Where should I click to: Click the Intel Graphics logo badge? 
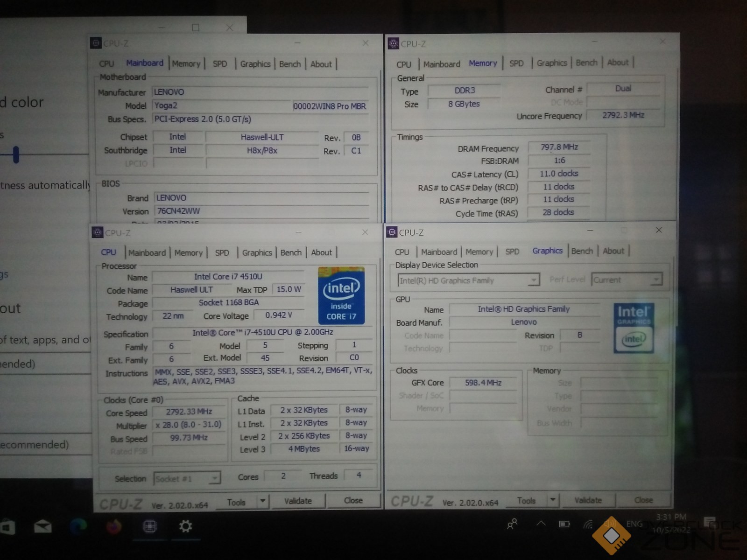tap(634, 328)
